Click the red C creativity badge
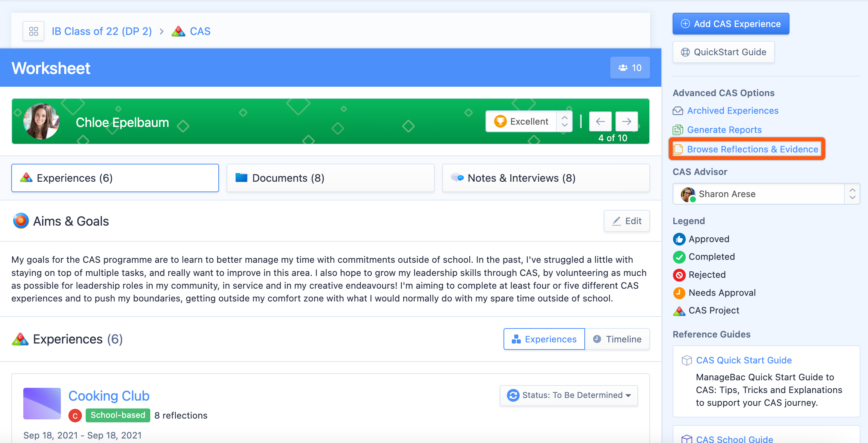 coord(75,416)
